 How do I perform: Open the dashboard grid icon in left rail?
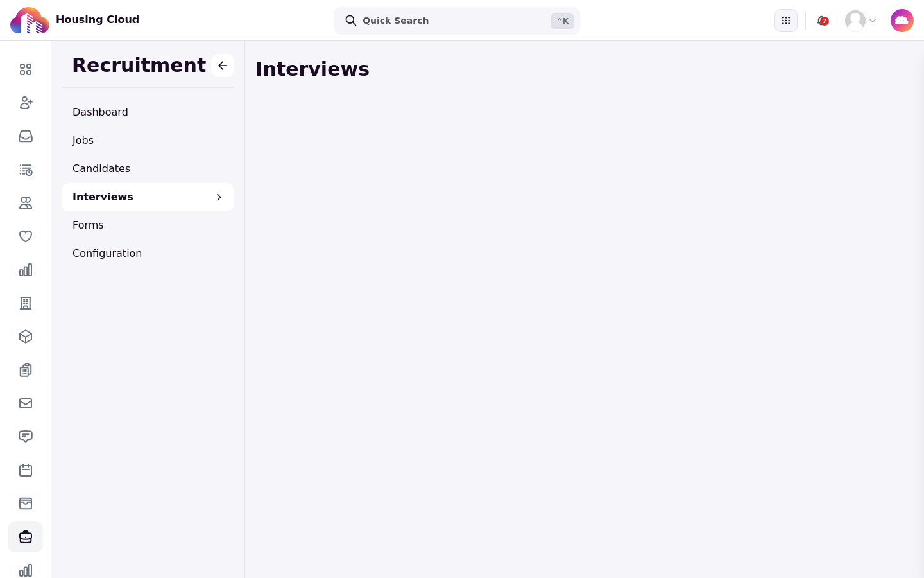26,69
